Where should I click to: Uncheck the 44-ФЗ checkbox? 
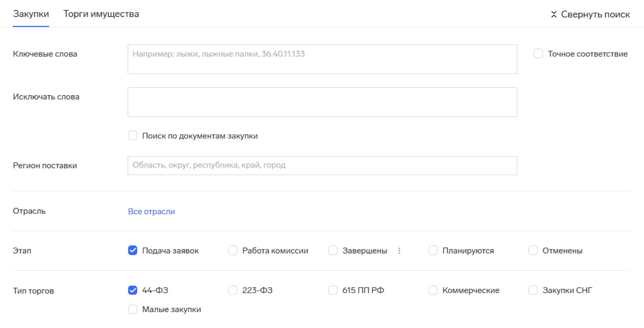click(x=133, y=290)
